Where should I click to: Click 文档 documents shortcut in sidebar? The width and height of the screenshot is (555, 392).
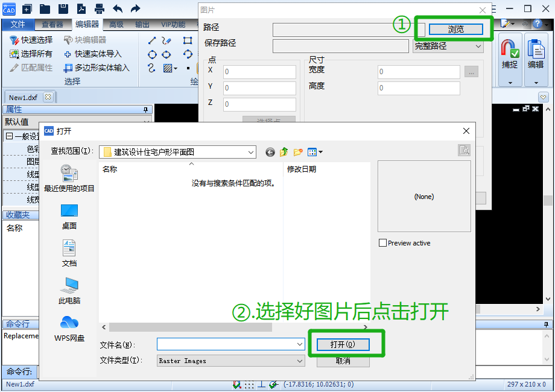point(69,253)
